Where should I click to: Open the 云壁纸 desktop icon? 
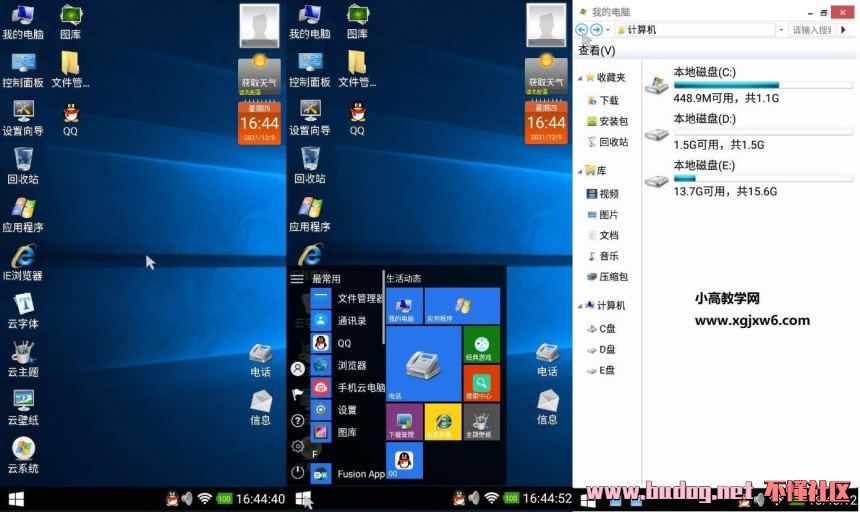[23, 407]
